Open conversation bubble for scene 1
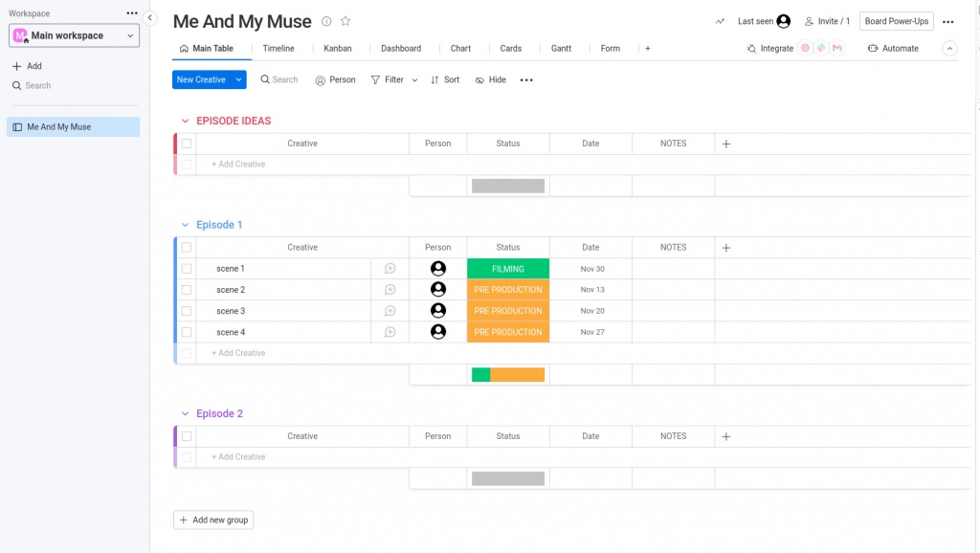The image size is (980, 553). [x=390, y=269]
